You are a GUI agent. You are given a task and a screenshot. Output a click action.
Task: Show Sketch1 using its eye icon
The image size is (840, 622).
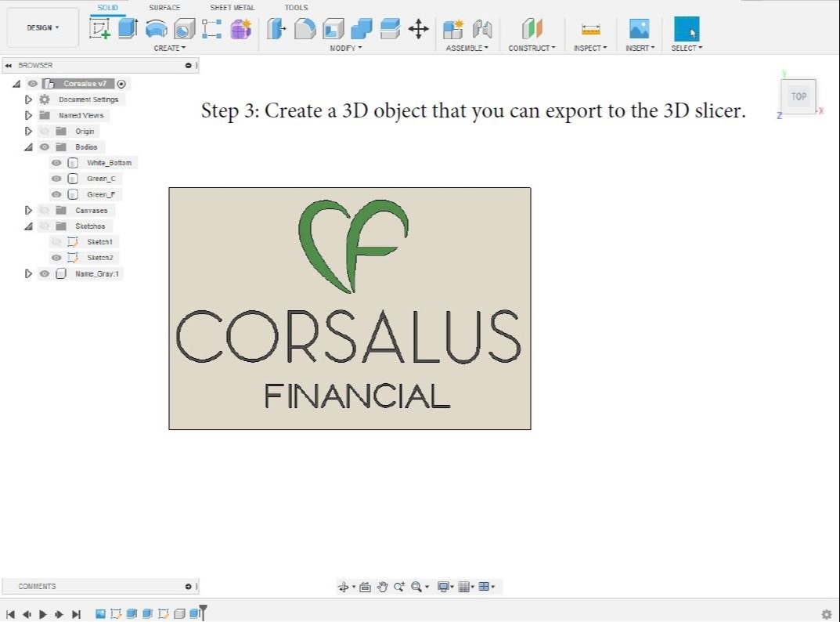pyautogui.click(x=56, y=242)
